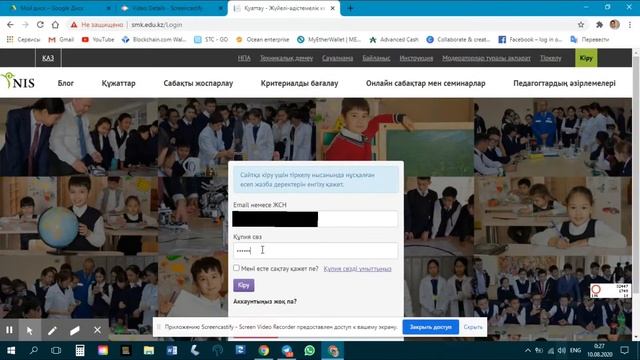
Task: Click the browser back arrow
Action: (10, 24)
